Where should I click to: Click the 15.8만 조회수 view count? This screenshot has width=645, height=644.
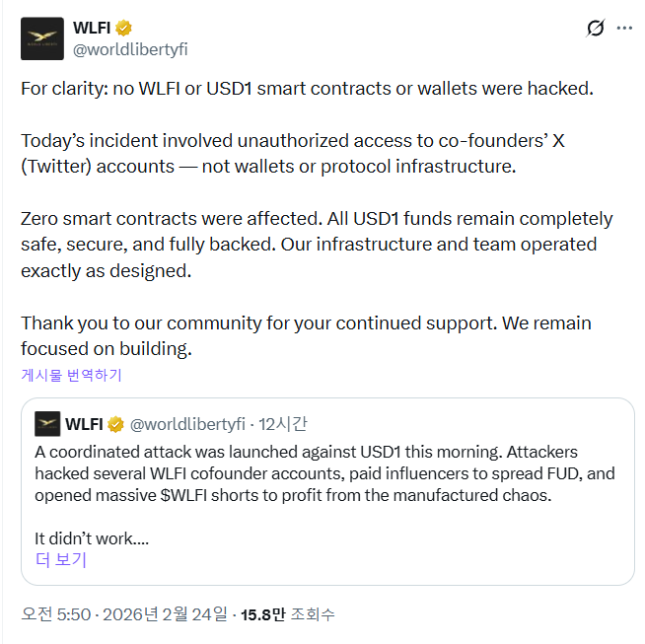288,614
